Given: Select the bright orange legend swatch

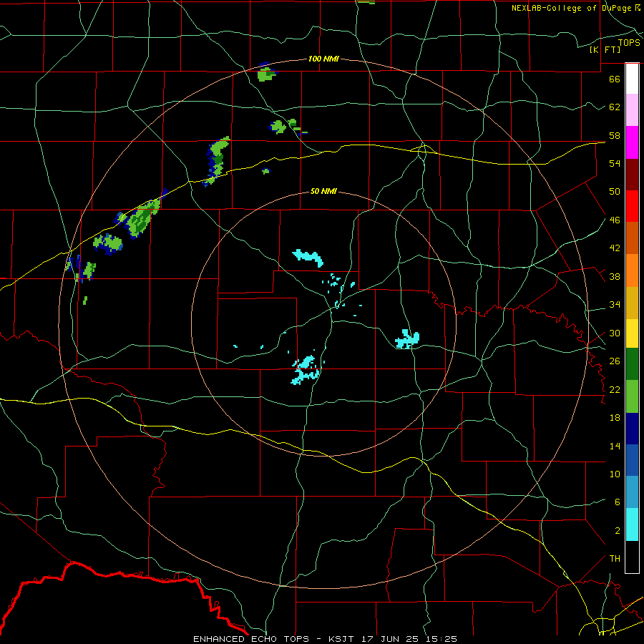Looking at the screenshot, I should (632, 270).
